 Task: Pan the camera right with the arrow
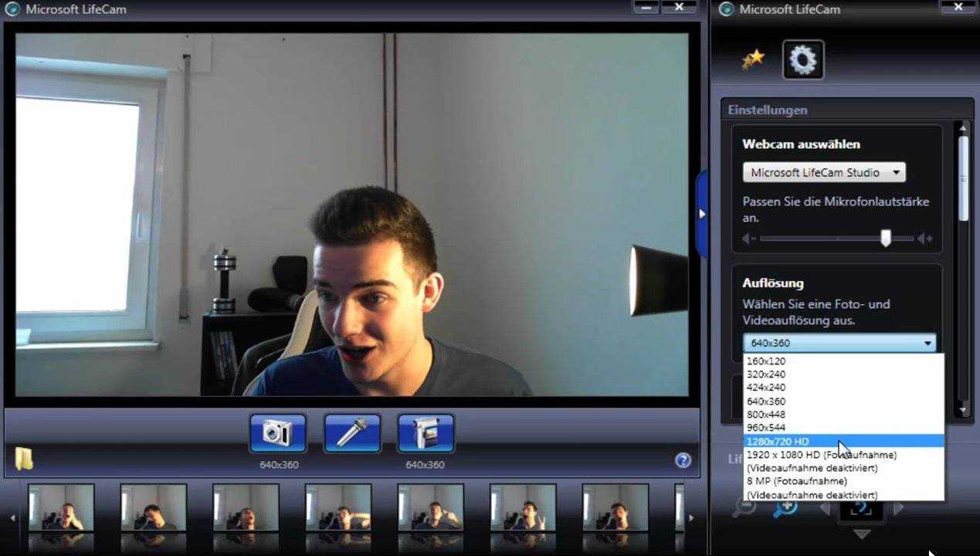pyautogui.click(x=898, y=508)
